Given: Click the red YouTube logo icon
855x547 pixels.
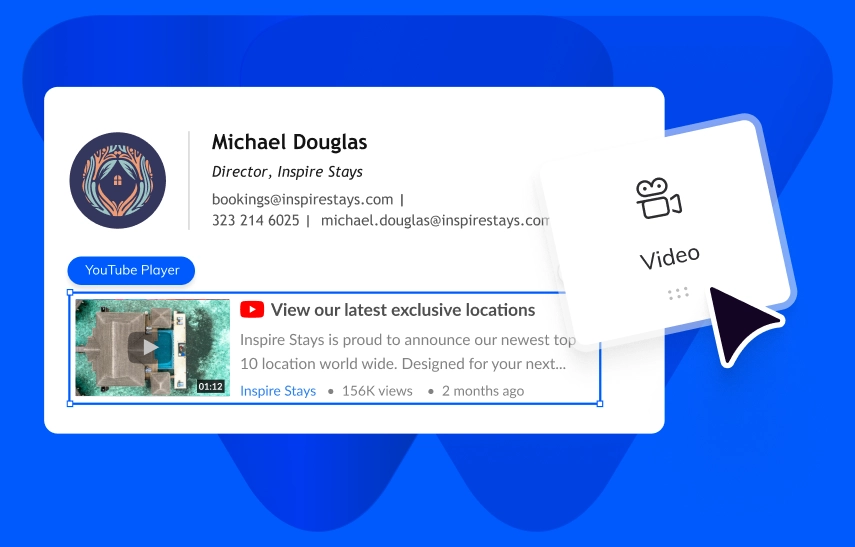Looking at the screenshot, I should pos(252,310).
